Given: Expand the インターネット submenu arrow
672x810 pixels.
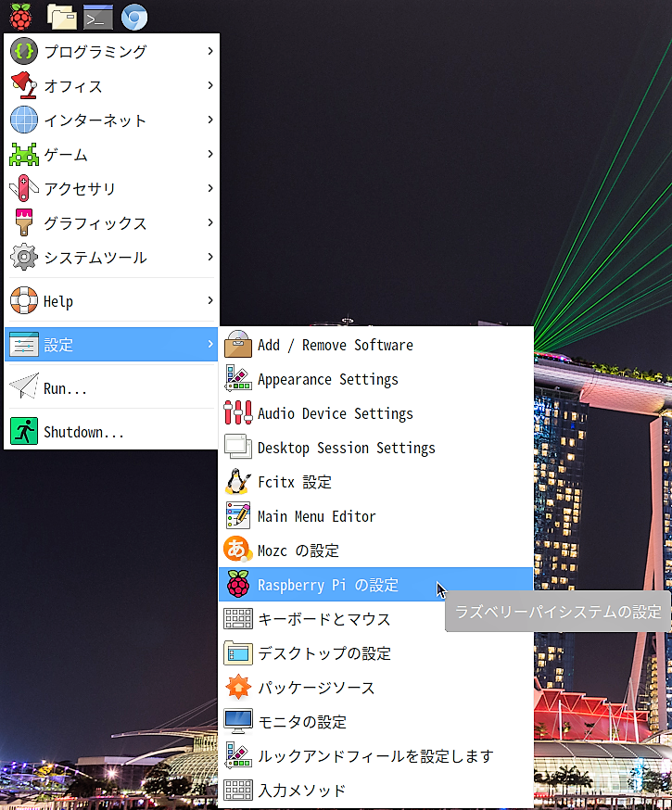Looking at the screenshot, I should pyautogui.click(x=209, y=120).
